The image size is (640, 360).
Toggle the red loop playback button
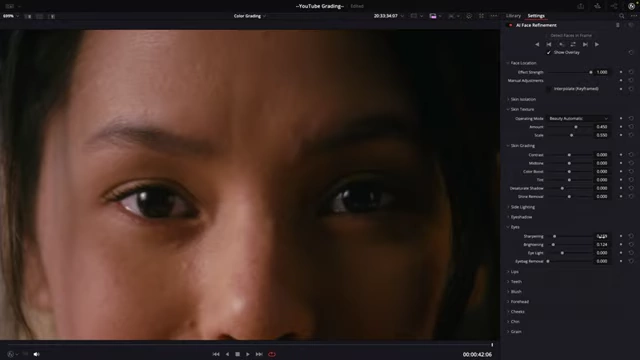tap(272, 354)
